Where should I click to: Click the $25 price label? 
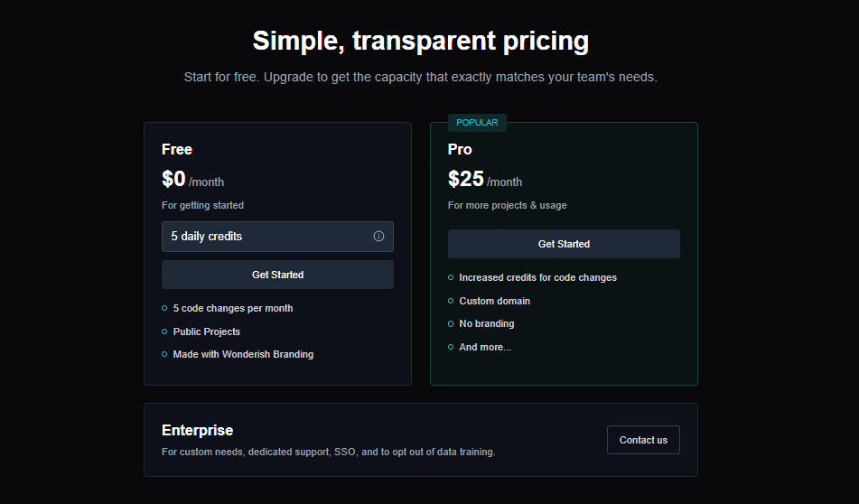[x=466, y=179]
